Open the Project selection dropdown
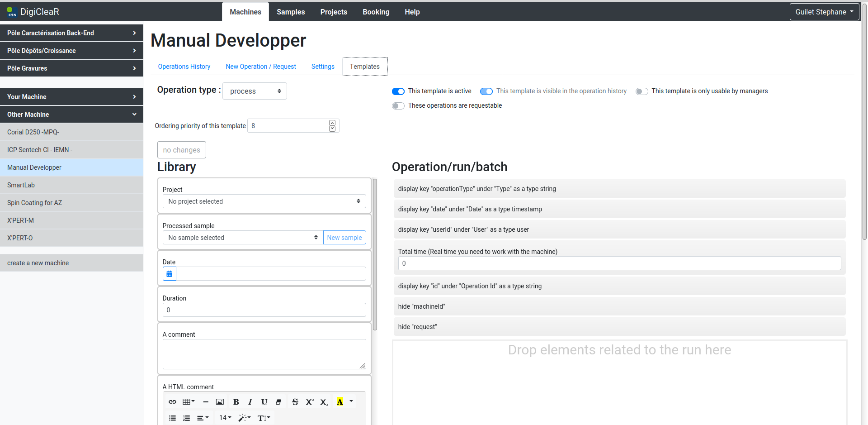The height and width of the screenshot is (425, 868). point(264,201)
